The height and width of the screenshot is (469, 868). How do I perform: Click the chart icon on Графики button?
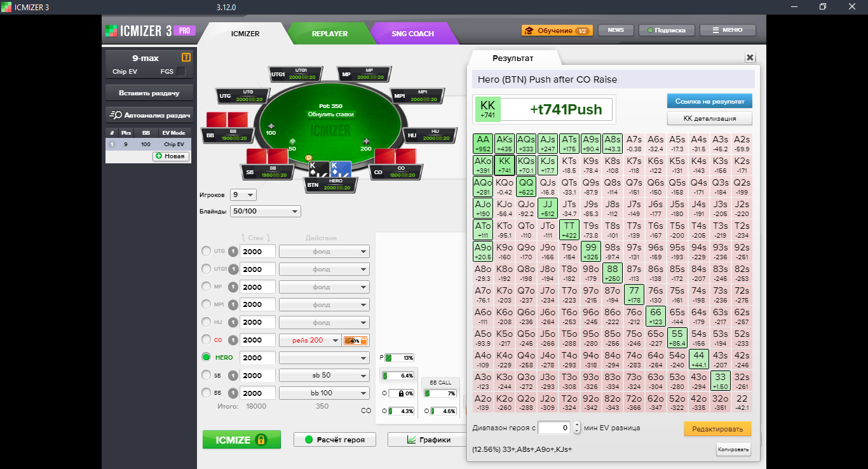click(x=411, y=440)
